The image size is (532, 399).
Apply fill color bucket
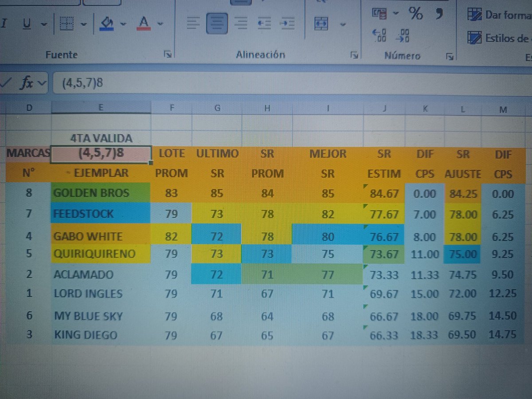(106, 23)
